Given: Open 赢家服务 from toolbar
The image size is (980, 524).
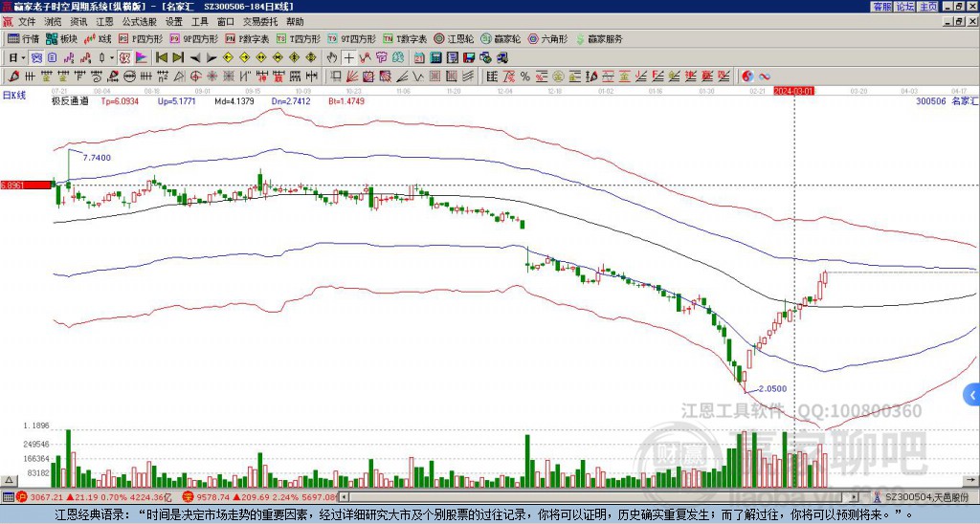Looking at the screenshot, I should click(x=599, y=38).
